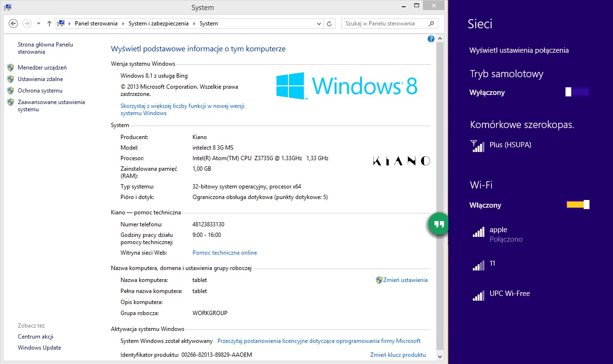Click shield icon beside Menedżer urządzeń
This screenshot has width=613, height=364.
tap(11, 68)
